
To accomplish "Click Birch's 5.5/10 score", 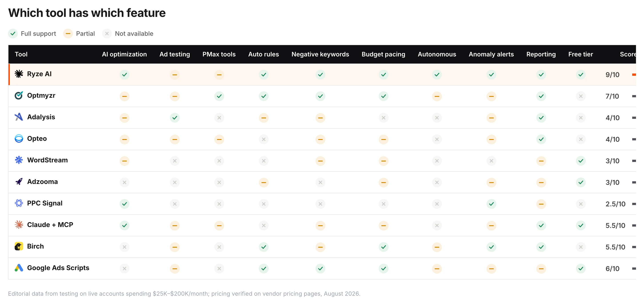I will click(x=615, y=247).
